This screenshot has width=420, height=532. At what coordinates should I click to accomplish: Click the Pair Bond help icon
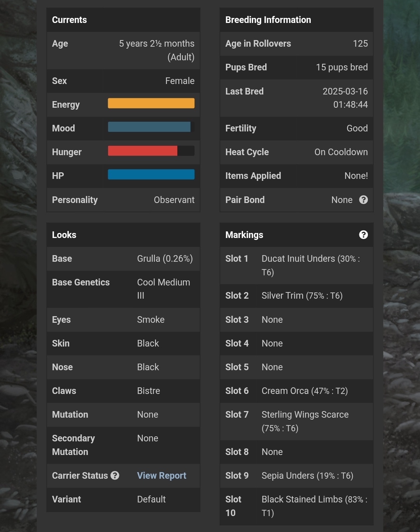(x=363, y=200)
